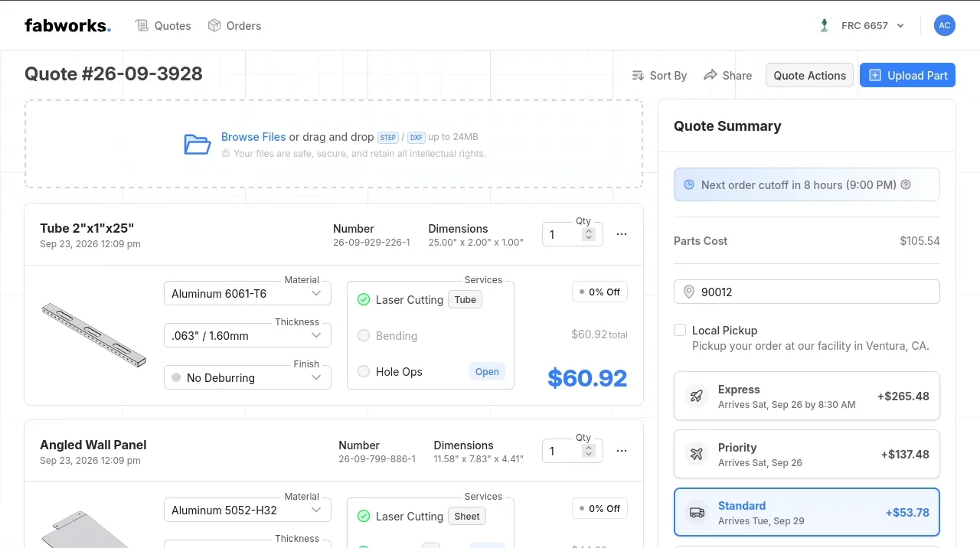Open the Sort By options

point(659,75)
